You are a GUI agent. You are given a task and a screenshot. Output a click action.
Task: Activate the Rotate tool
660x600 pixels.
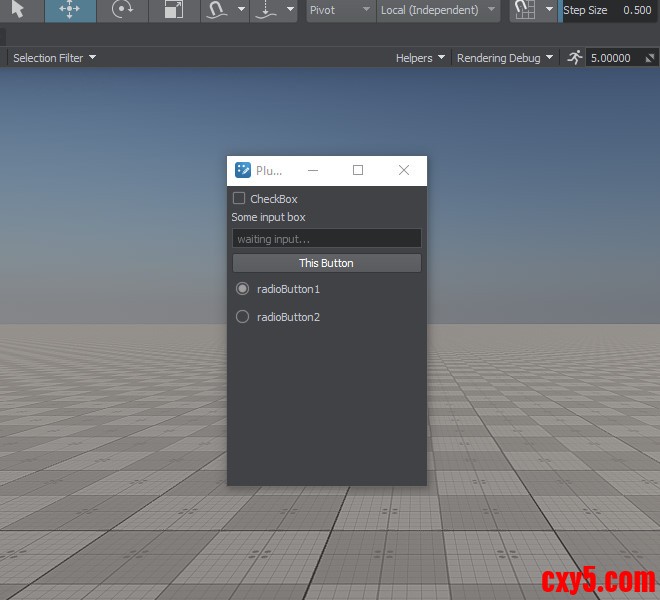[122, 10]
